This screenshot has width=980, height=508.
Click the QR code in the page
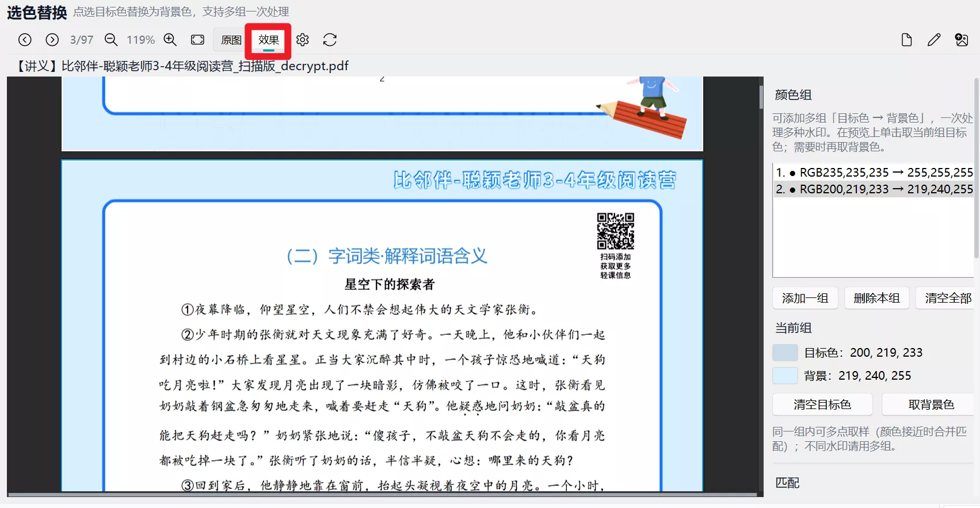click(x=615, y=231)
